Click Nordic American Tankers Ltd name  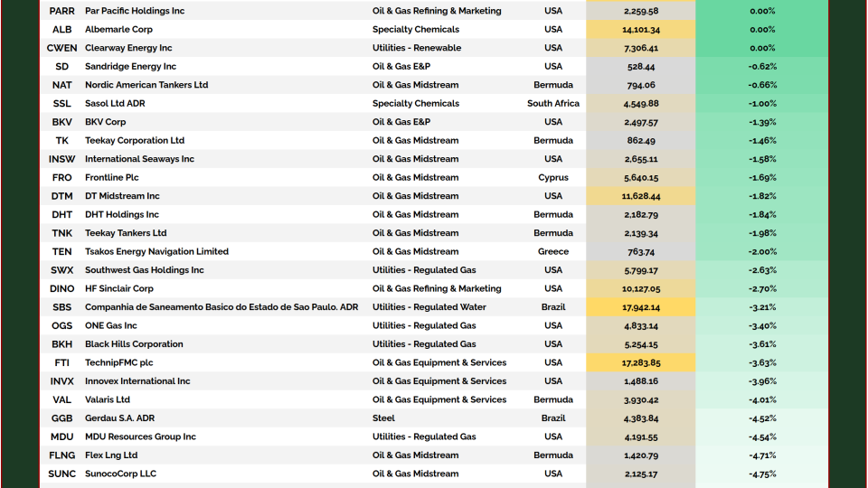(146, 85)
